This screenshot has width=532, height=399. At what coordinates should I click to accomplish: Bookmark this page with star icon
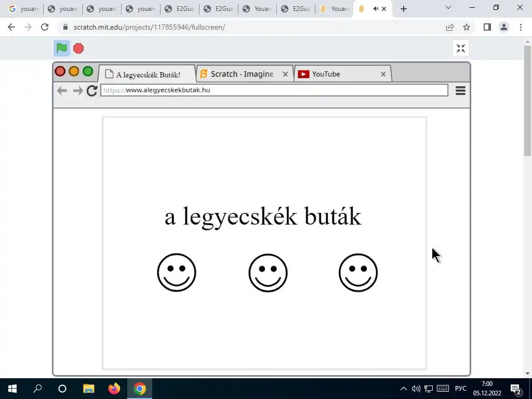tap(467, 27)
